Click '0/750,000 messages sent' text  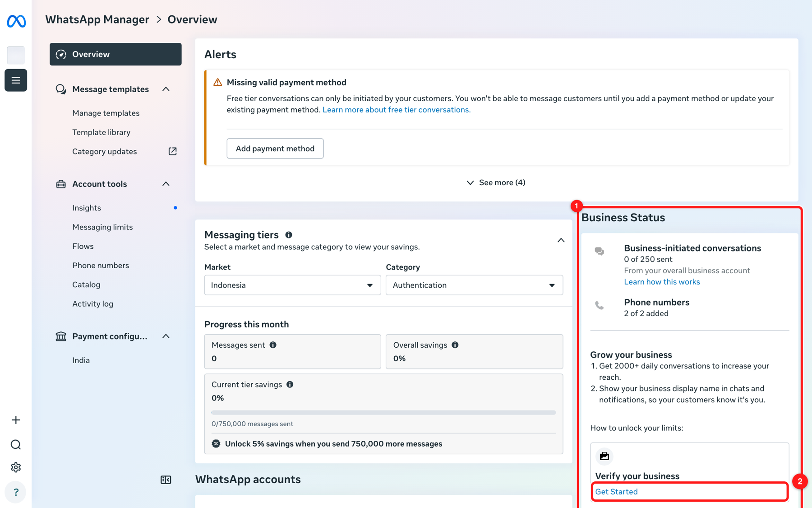click(x=252, y=424)
